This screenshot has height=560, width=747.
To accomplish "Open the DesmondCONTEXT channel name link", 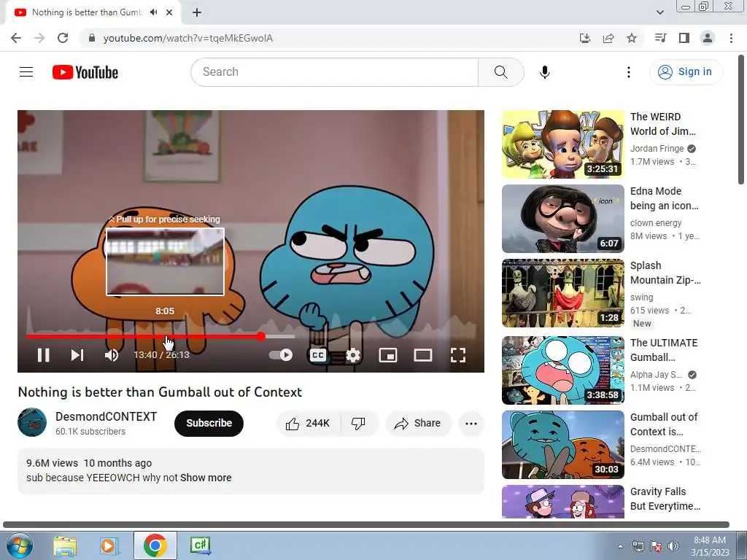I will [x=106, y=416].
